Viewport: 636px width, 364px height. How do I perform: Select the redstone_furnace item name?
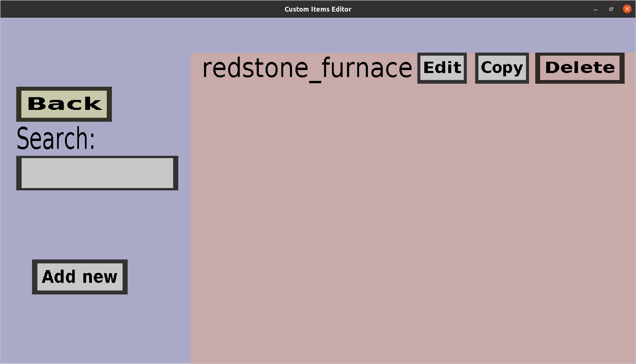[x=307, y=68]
